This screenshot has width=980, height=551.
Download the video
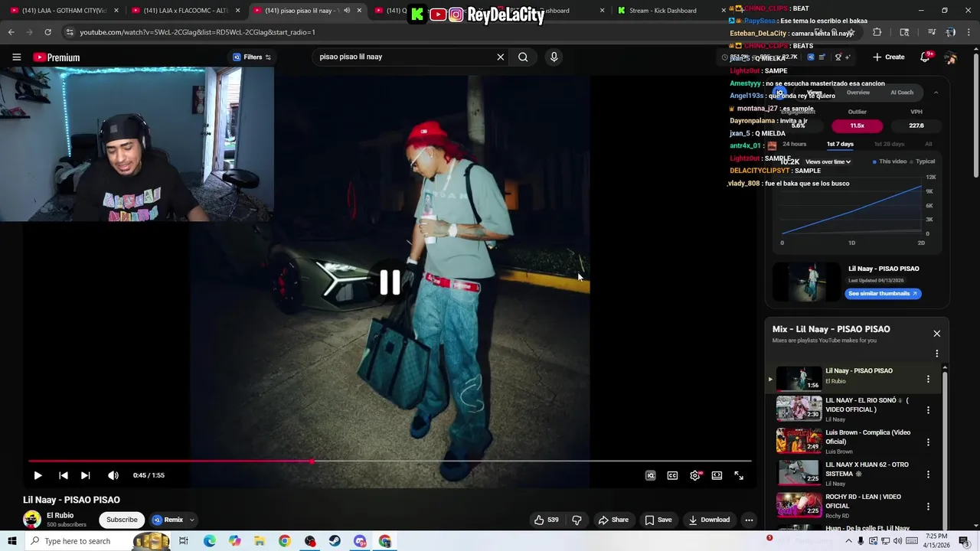(709, 520)
